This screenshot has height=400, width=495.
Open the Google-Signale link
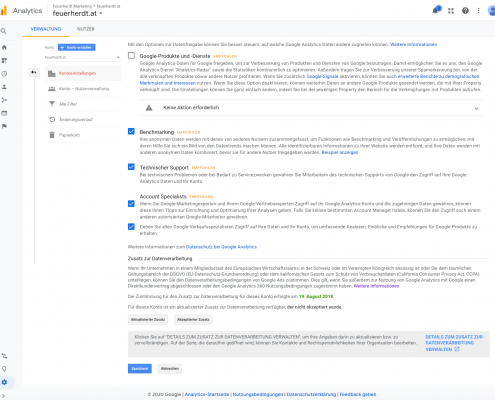(x=322, y=76)
